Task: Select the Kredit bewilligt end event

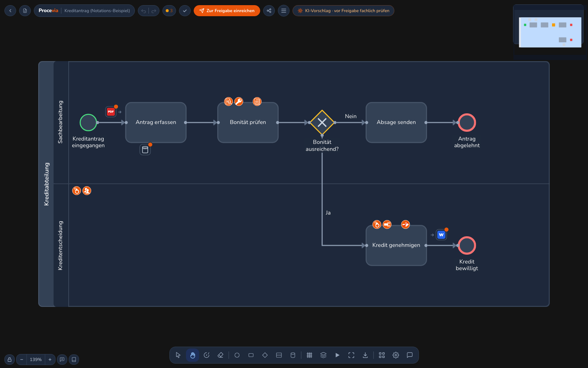Action: coord(467,245)
